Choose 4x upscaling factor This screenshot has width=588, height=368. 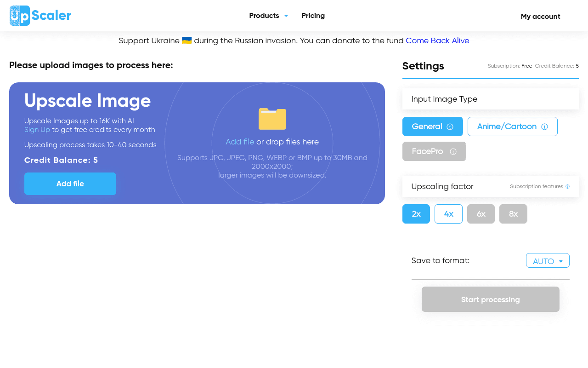coord(448,214)
